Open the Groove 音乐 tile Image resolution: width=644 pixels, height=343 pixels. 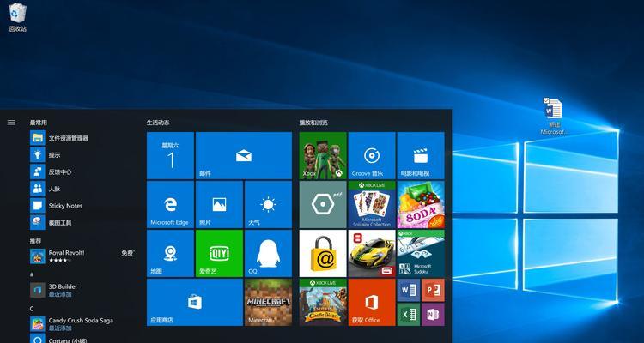click(372, 155)
